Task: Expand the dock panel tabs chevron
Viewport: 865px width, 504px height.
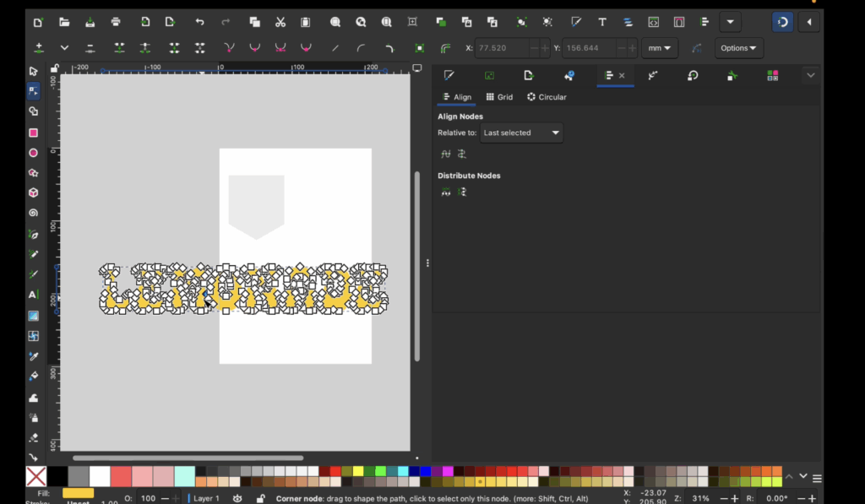Action: (x=810, y=75)
